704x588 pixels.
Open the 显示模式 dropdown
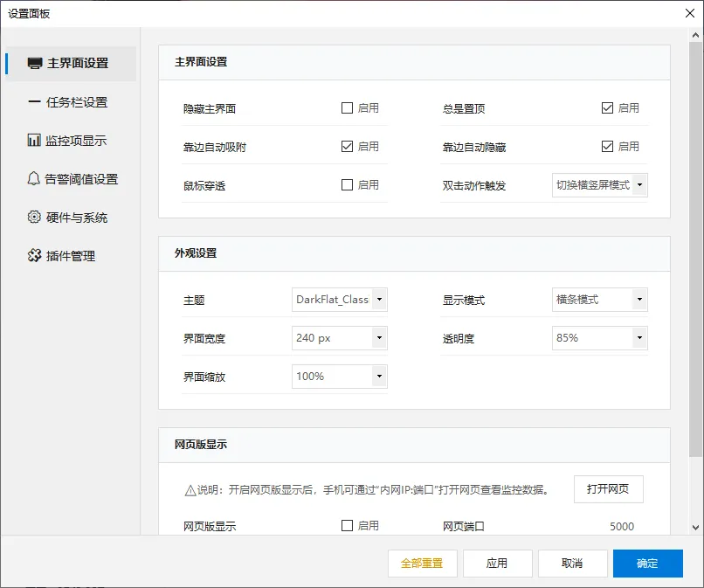pos(599,300)
